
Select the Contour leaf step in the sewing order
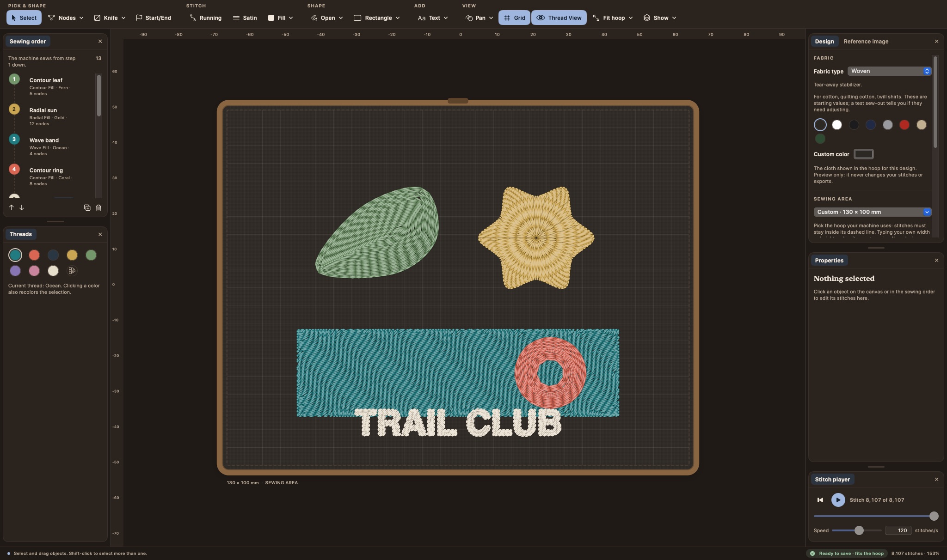[52, 86]
